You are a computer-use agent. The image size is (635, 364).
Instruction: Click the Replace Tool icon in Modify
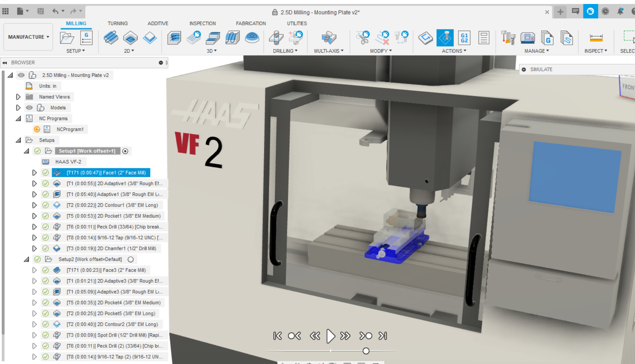pyautogui.click(x=401, y=38)
